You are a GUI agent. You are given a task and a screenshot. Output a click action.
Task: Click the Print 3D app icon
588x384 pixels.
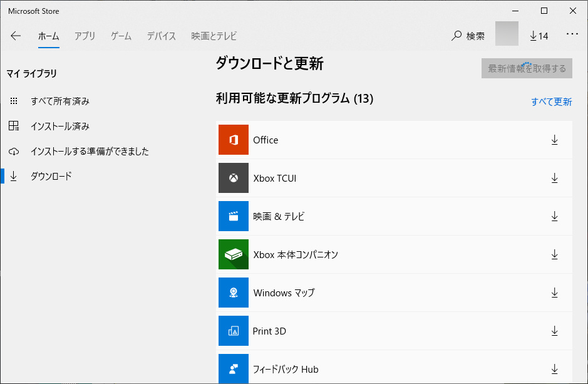tap(233, 331)
